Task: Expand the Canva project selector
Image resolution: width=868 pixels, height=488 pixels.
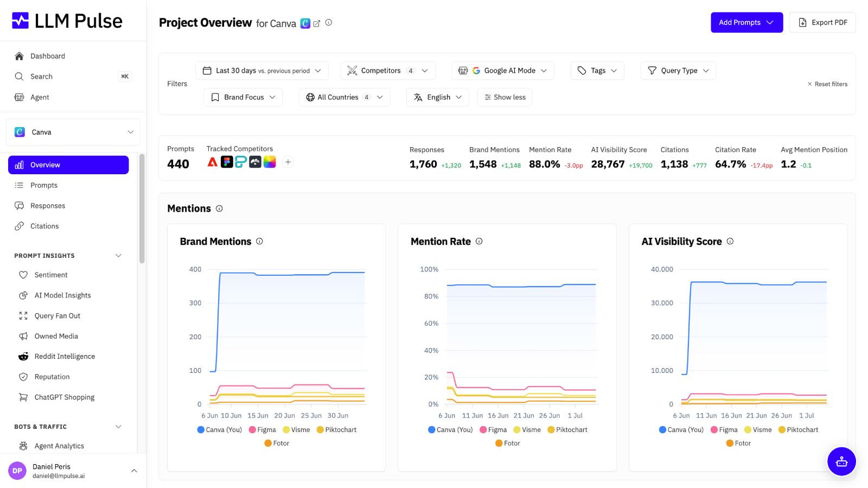Action: tap(73, 132)
